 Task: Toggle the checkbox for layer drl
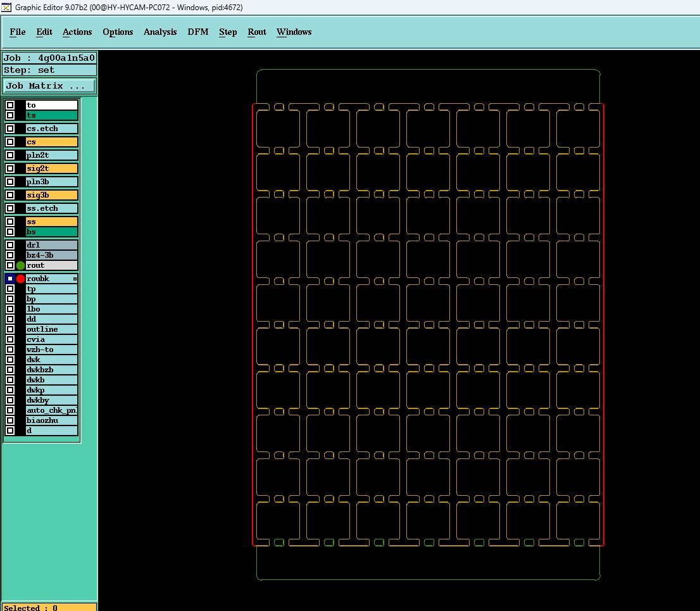10,245
